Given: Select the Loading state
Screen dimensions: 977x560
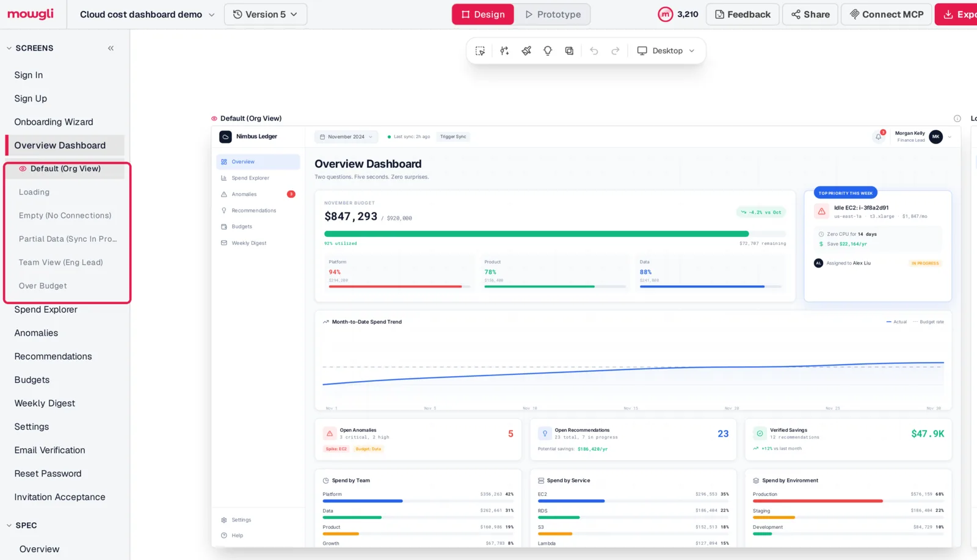Looking at the screenshot, I should pyautogui.click(x=34, y=192).
